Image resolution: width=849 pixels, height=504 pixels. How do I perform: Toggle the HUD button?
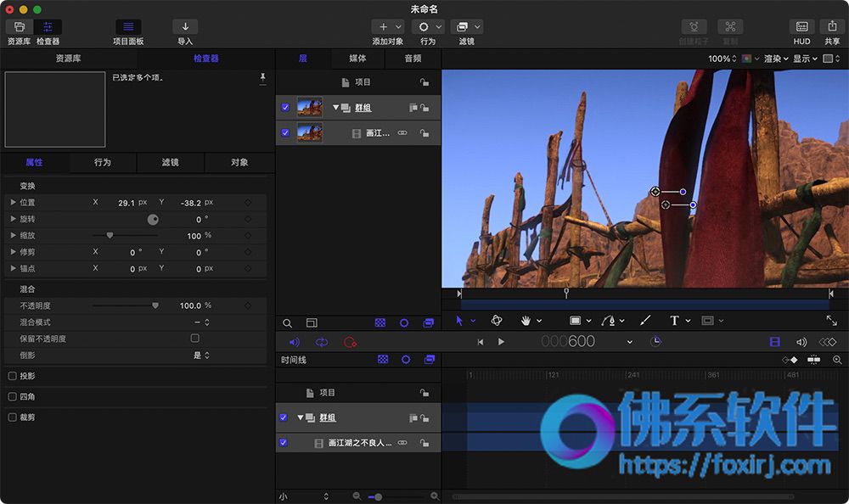tap(802, 27)
